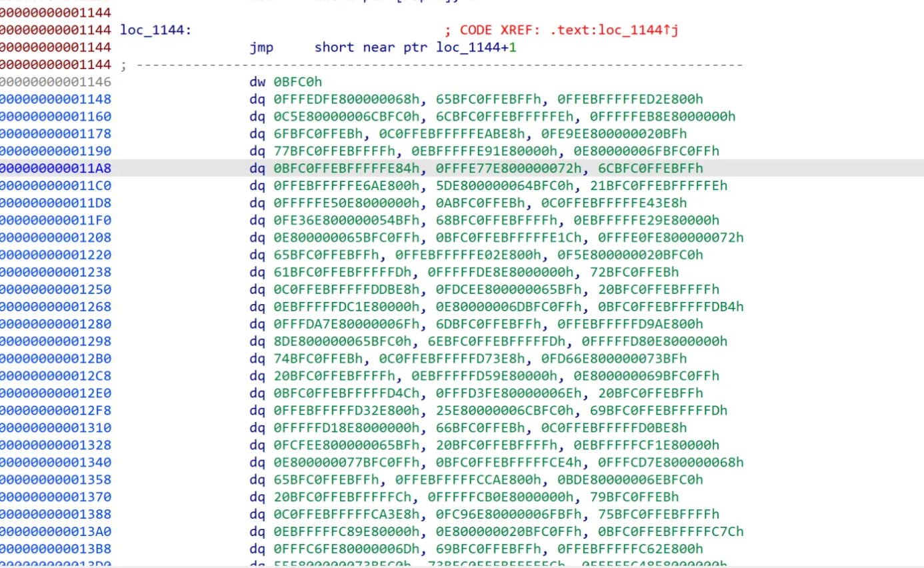Viewport: 924px width, 568px height.
Task: Select the jmp instruction mnemonic
Action: coord(261,47)
